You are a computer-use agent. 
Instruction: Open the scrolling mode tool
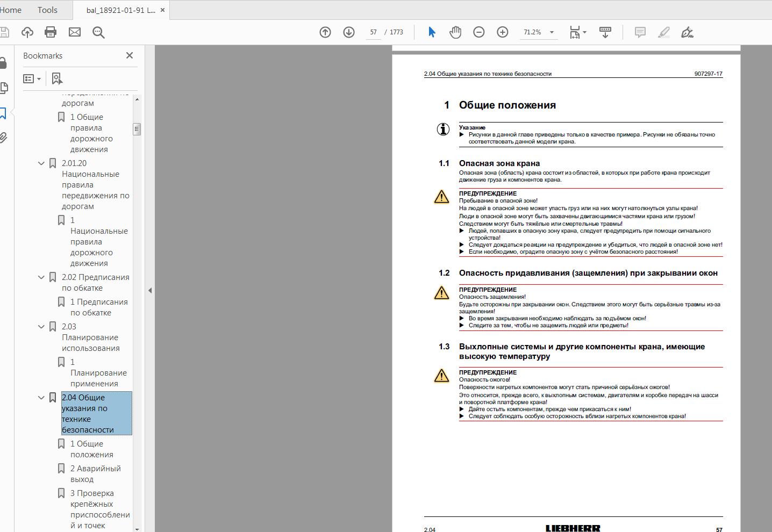pyautogui.click(x=605, y=32)
